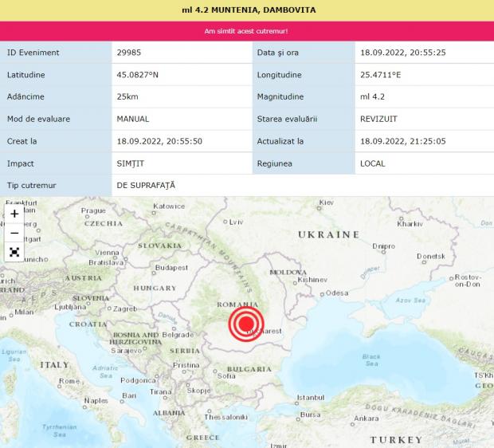The width and height of the screenshot is (494, 448).
Task: Select earthquake type DE SUPRAFAȚĂ
Action: pyautogui.click(x=146, y=186)
